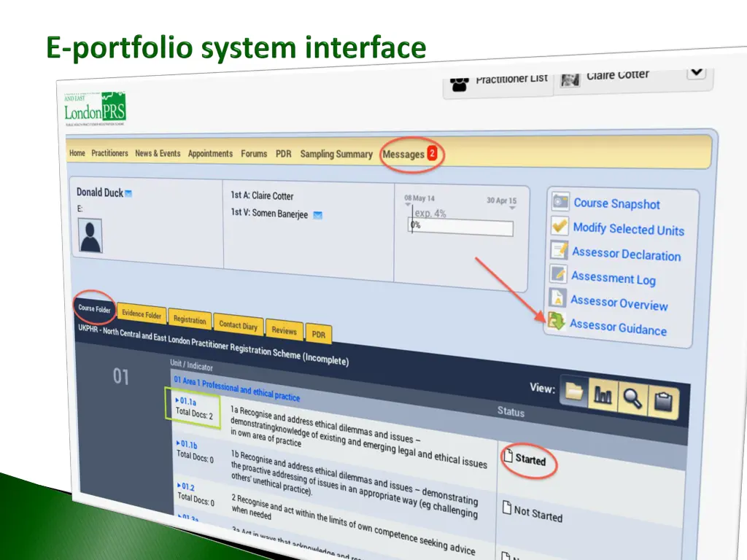This screenshot has height=560, width=747.
Task: Switch to Contact Diary tab
Action: (x=239, y=325)
